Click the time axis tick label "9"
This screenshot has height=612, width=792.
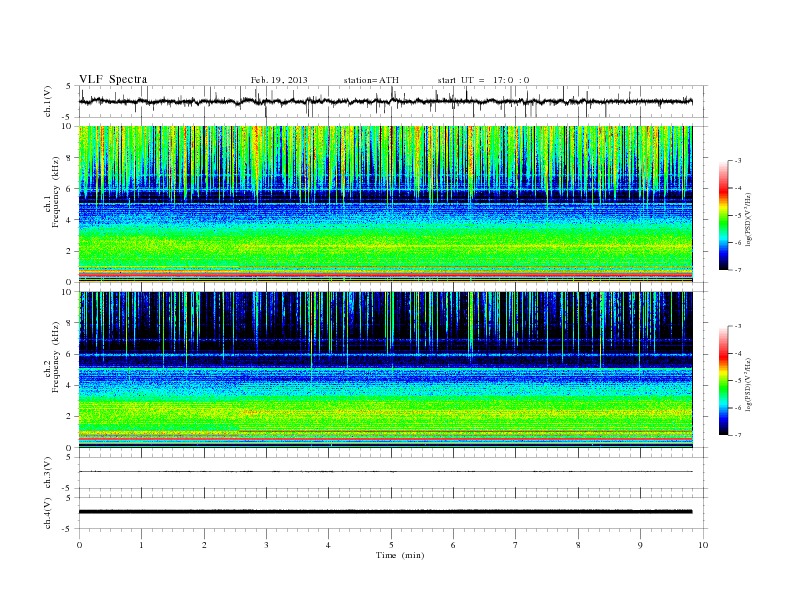pyautogui.click(x=640, y=545)
